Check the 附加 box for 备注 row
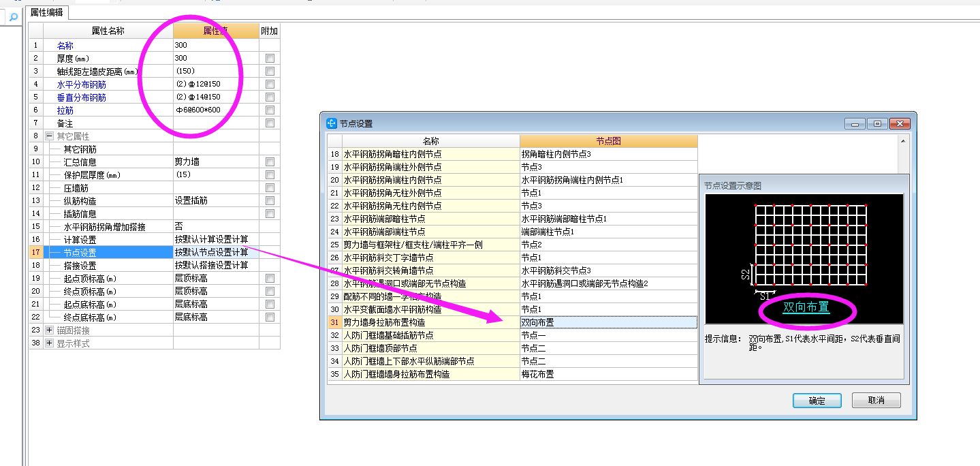Viewport: 980px width, 466px height. pyautogui.click(x=270, y=123)
